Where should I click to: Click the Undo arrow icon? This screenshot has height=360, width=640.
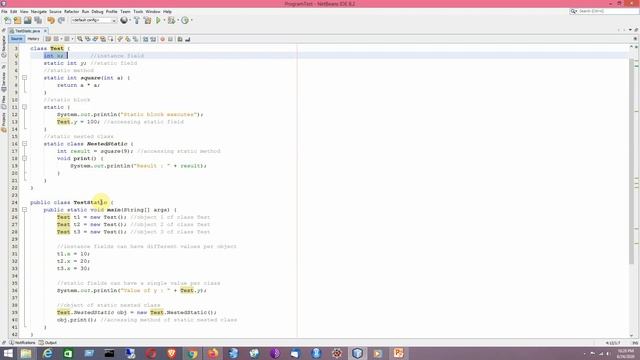point(51,20)
